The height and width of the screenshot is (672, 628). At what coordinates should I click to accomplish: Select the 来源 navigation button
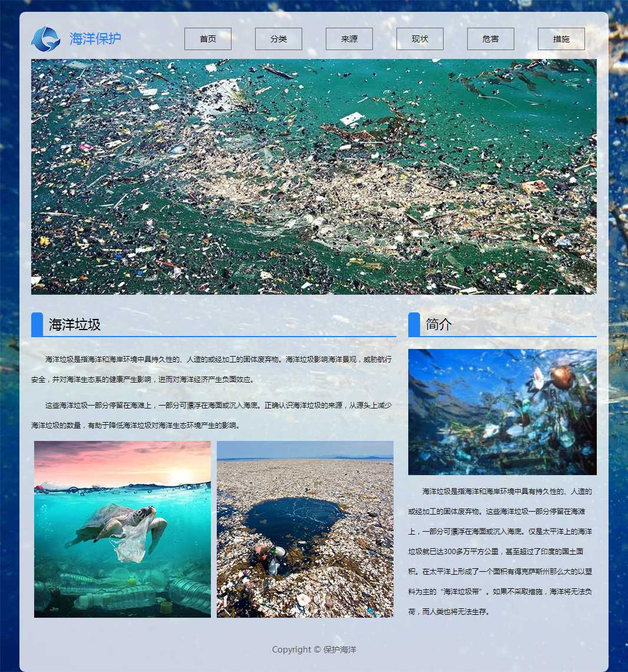pos(349,39)
